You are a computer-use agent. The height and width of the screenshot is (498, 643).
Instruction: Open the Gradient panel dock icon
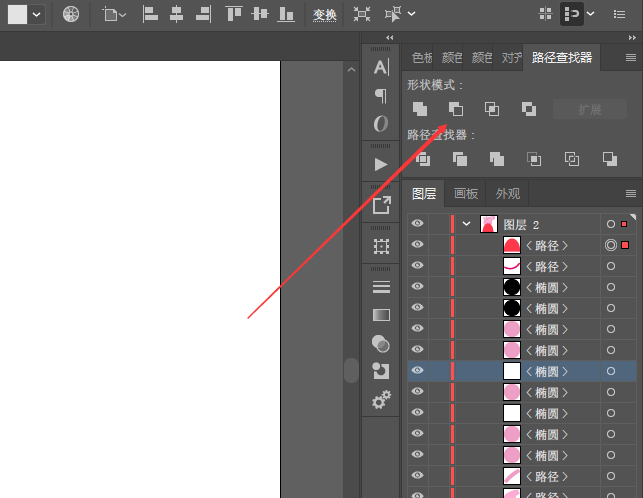pos(381,315)
